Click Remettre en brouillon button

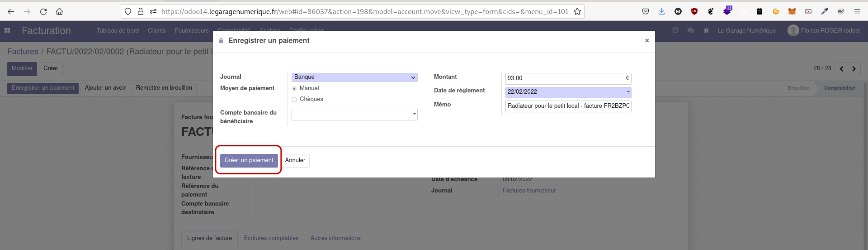click(x=164, y=88)
